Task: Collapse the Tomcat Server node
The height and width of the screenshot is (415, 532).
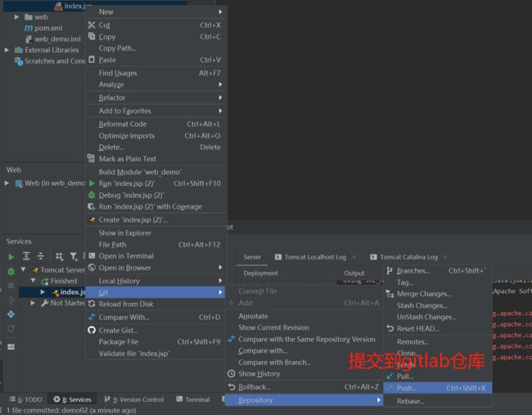Action: tap(23, 269)
